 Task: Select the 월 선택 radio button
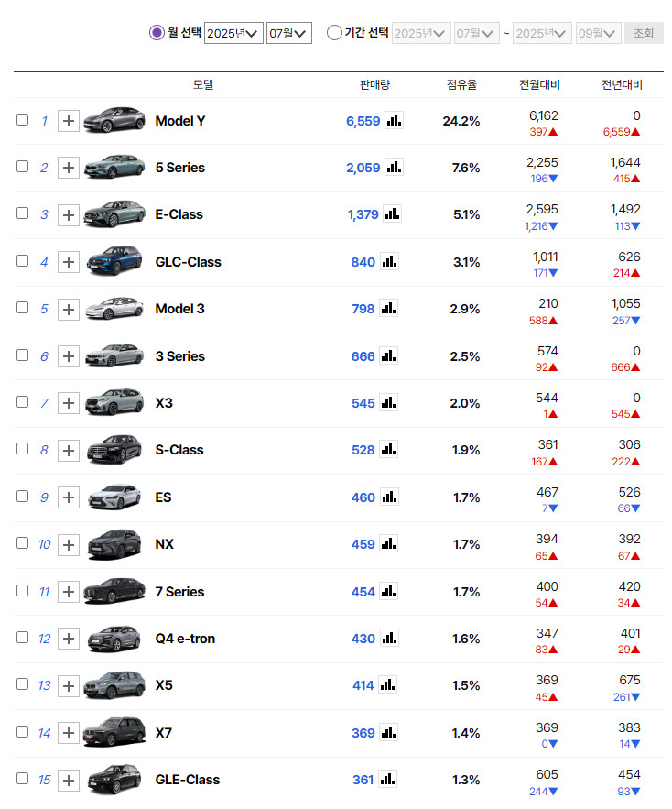pyautogui.click(x=157, y=33)
